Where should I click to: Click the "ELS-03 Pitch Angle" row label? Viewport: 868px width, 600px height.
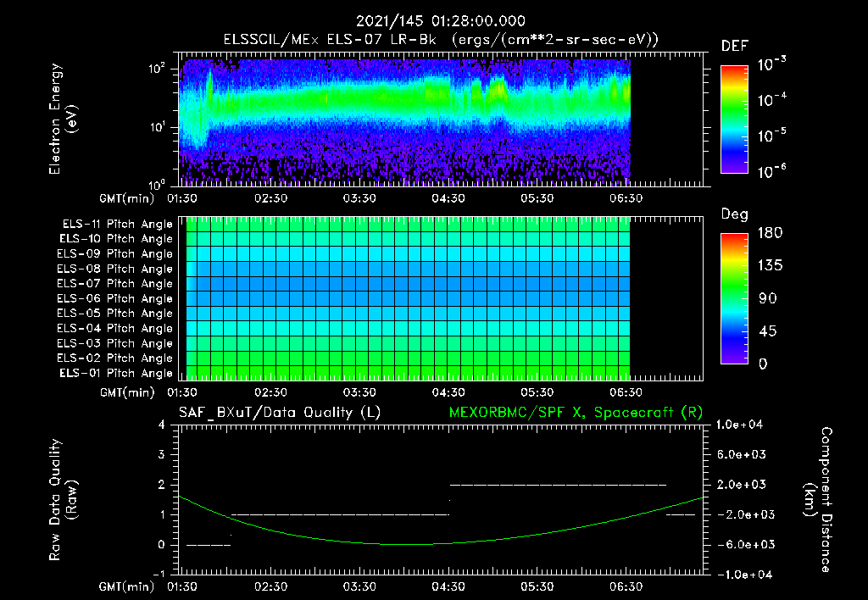(x=115, y=343)
